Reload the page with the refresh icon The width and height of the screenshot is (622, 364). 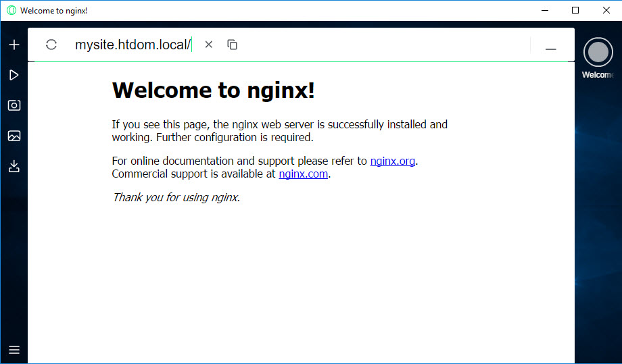point(51,45)
